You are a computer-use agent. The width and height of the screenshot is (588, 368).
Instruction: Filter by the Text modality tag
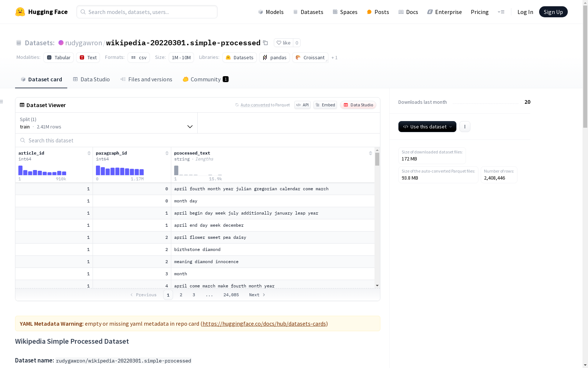tap(88, 57)
